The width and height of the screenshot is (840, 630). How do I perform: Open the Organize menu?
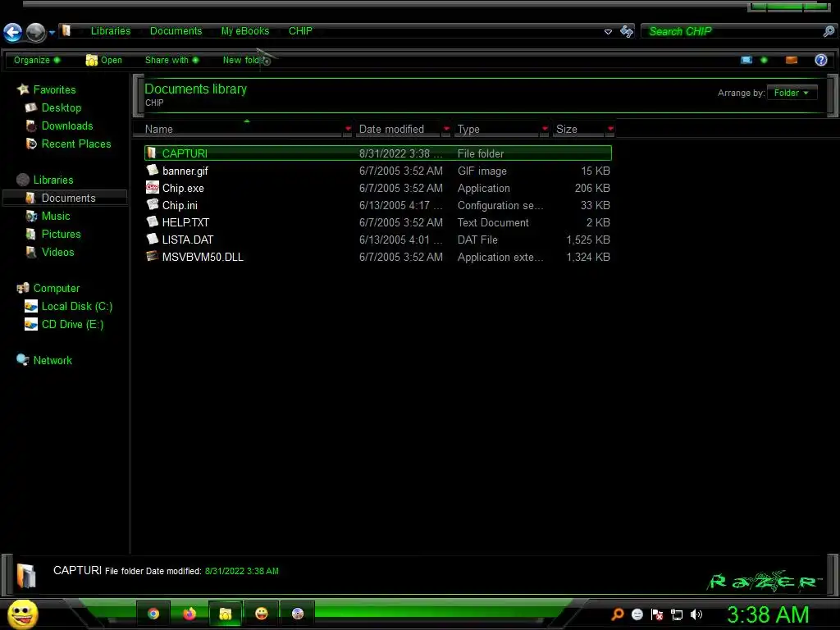pyautogui.click(x=36, y=60)
